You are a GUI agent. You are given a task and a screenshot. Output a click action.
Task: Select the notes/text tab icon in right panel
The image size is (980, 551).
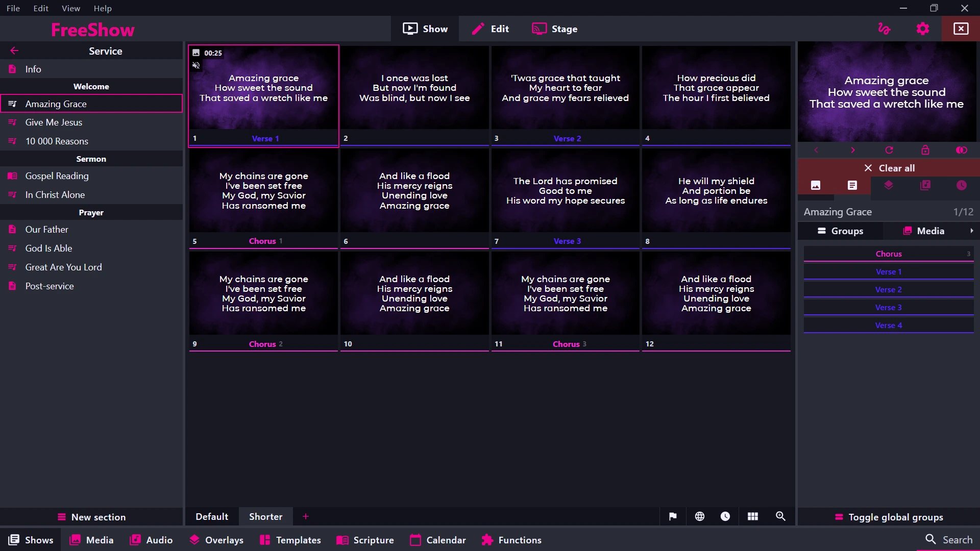pos(852,185)
